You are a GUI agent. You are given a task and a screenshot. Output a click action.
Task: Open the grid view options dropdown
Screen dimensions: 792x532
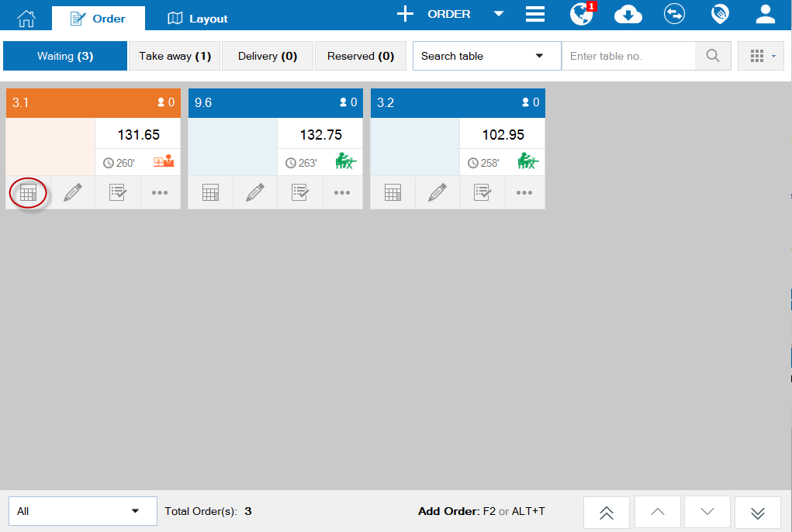pyautogui.click(x=761, y=56)
